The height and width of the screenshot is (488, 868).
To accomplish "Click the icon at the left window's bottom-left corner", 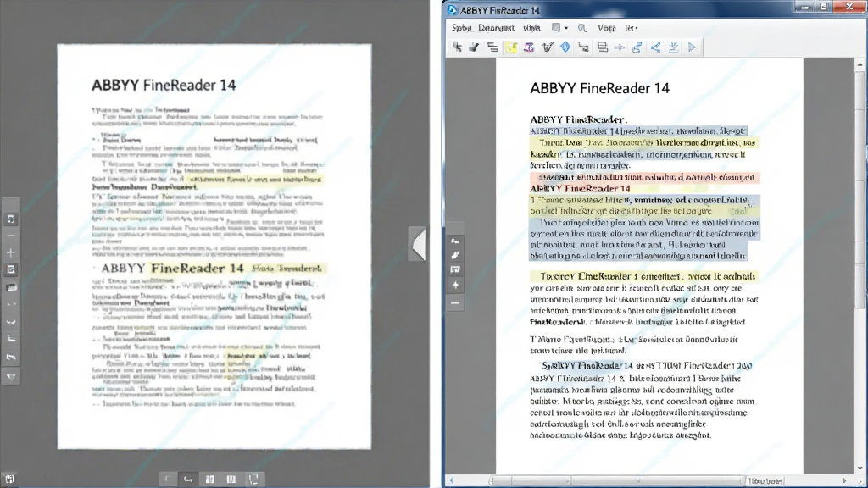I will tap(9, 480).
